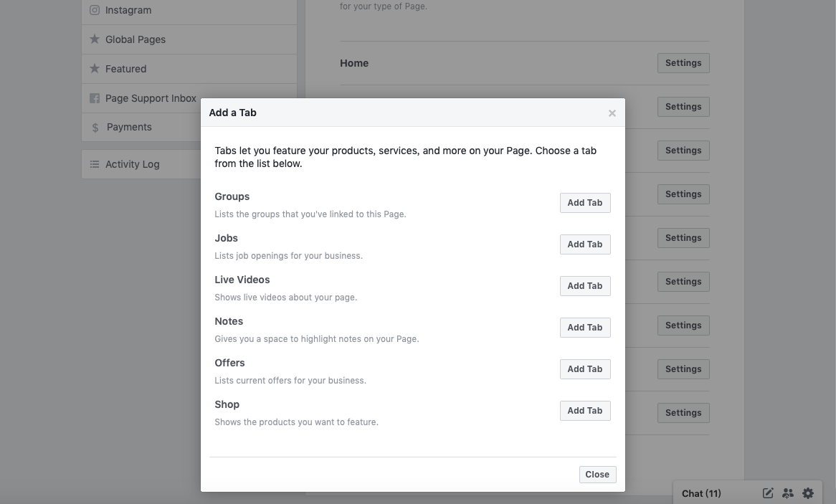This screenshot has width=836, height=504.
Task: Open Page Support Inbox menu item
Action: 151,98
